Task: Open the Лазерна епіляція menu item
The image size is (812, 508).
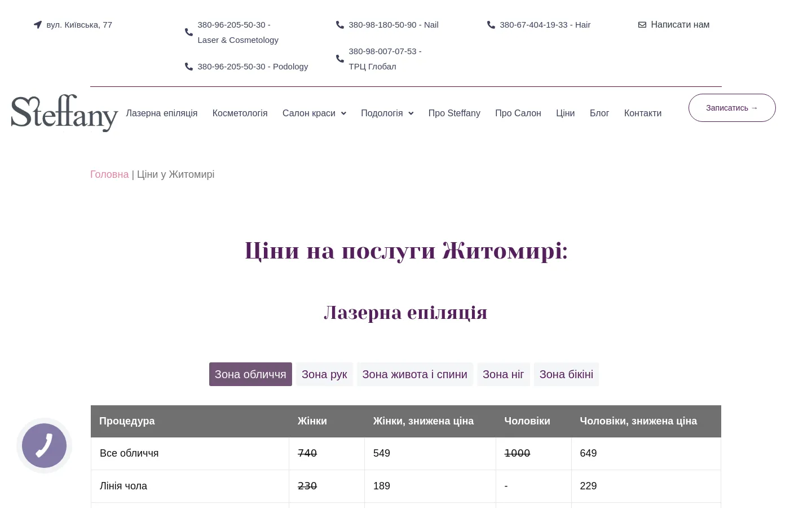Action: pos(162,113)
